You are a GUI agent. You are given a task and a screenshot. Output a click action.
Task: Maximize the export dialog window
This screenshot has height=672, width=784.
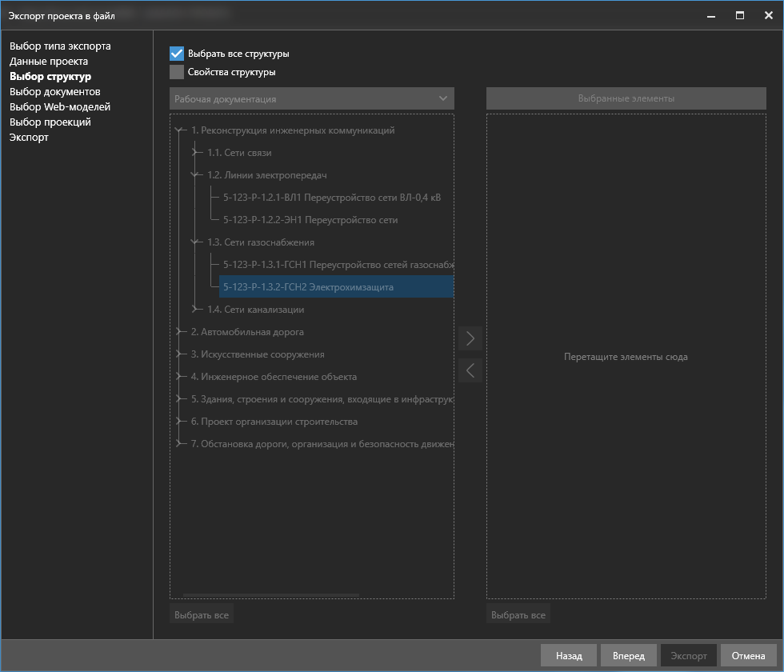[740, 15]
